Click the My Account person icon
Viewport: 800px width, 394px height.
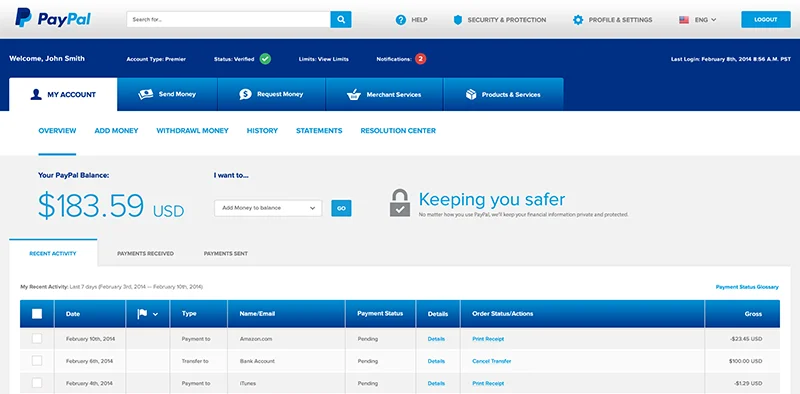coord(36,94)
